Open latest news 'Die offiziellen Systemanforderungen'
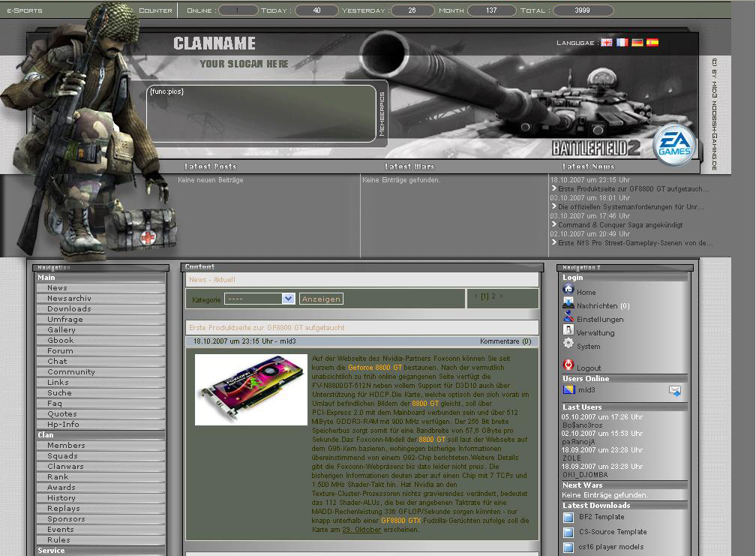Screen dimensions: 756x556 [631, 207]
